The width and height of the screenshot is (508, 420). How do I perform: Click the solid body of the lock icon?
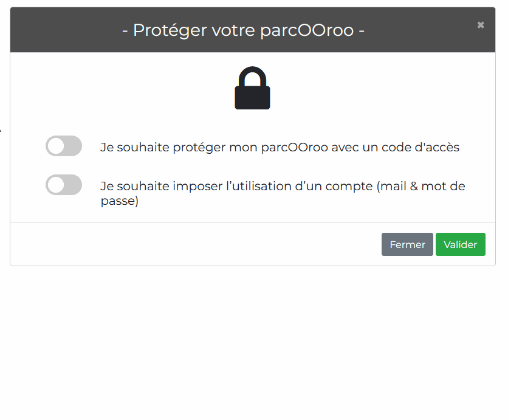click(x=252, y=98)
